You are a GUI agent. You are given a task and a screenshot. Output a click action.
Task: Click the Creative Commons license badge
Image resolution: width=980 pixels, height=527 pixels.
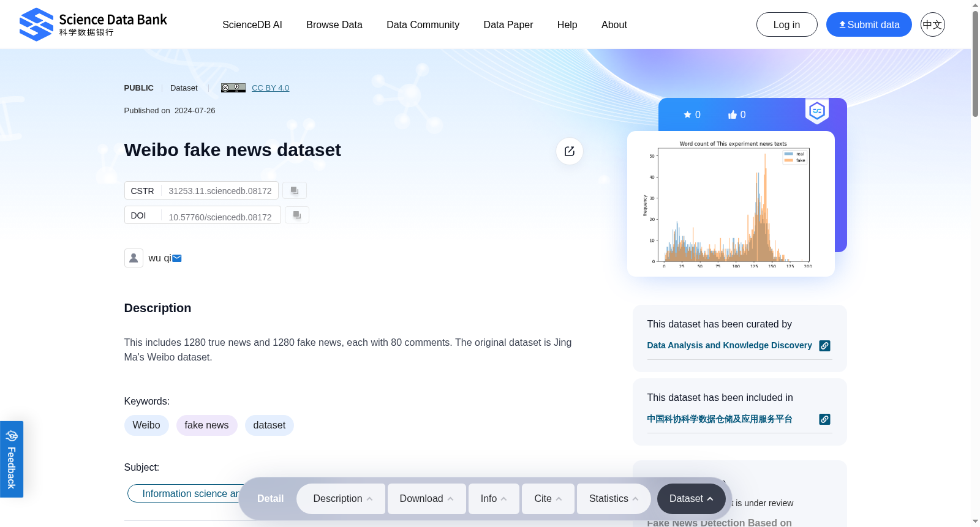point(233,88)
